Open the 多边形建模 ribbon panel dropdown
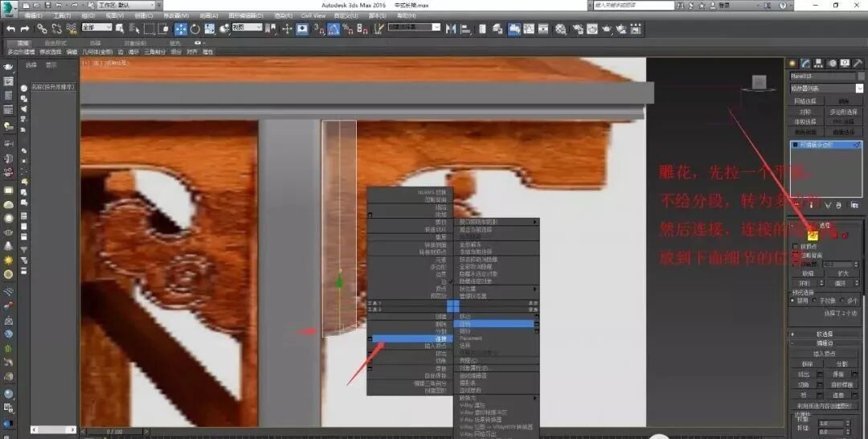The height and width of the screenshot is (439, 868). click(x=21, y=51)
